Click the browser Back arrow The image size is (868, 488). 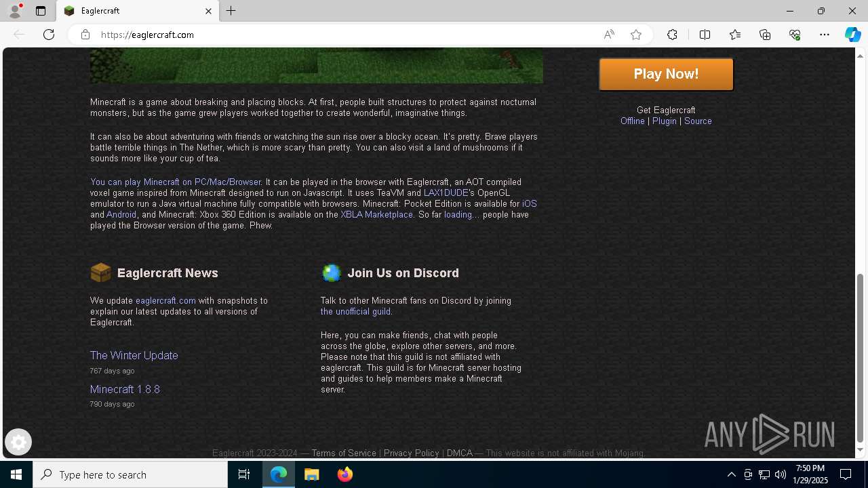pyautogui.click(x=19, y=35)
